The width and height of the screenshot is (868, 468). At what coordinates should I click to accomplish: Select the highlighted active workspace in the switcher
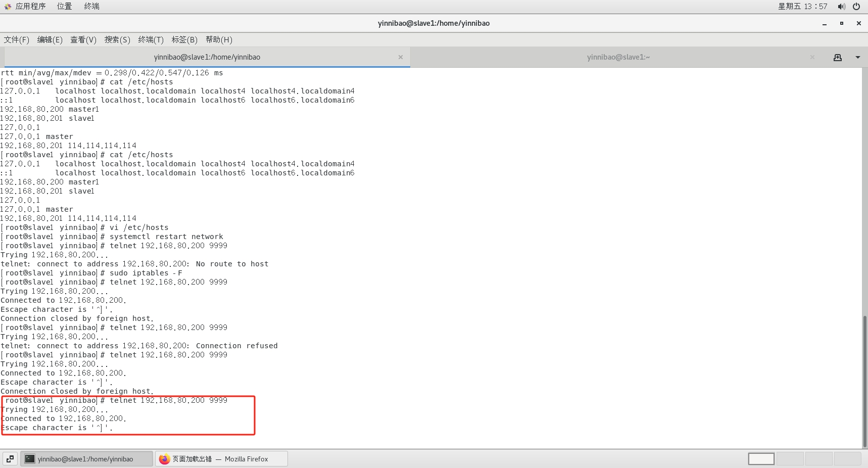pos(761,459)
